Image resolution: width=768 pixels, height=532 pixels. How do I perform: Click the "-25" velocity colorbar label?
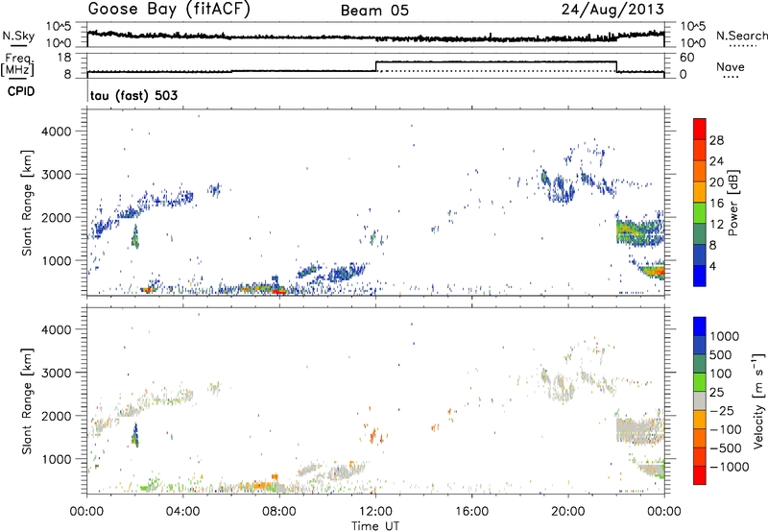[x=722, y=411]
